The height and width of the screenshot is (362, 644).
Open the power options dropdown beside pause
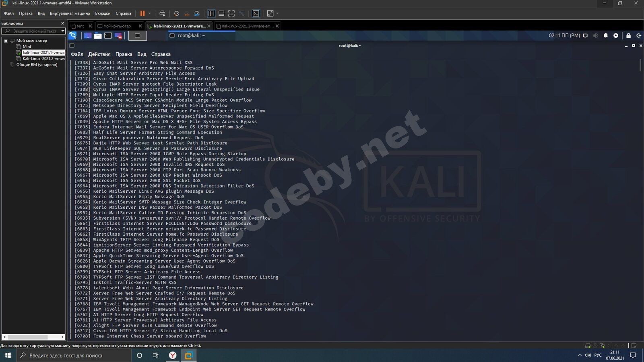[150, 13]
